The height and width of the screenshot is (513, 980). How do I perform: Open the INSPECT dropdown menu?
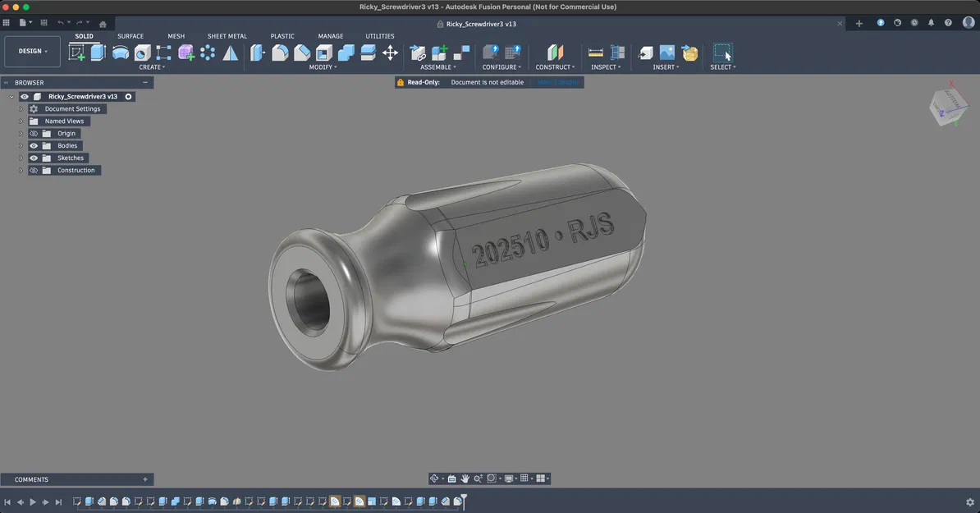[x=606, y=66]
